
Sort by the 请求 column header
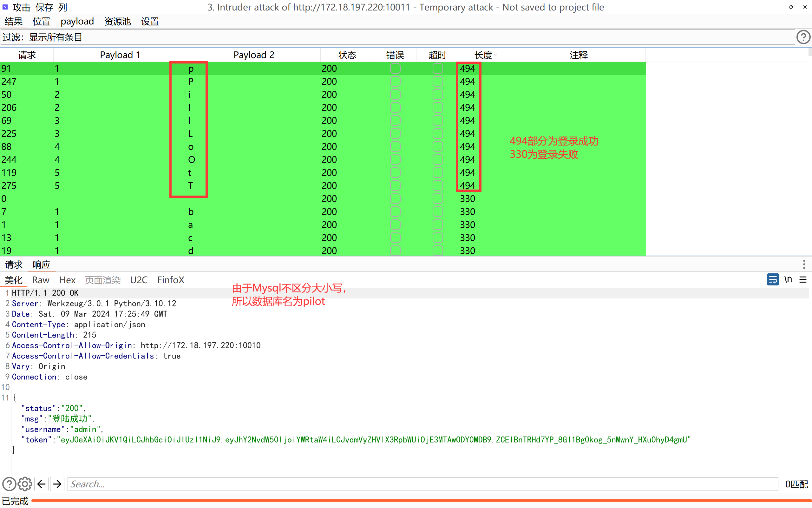coord(27,55)
